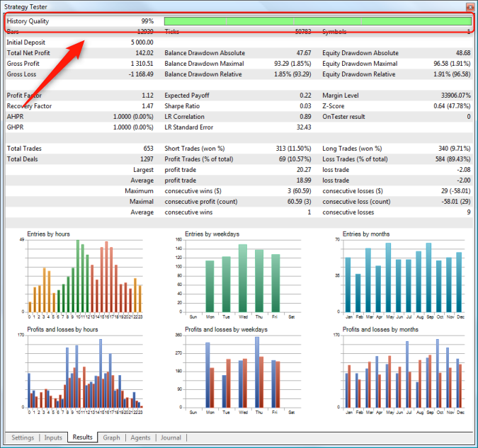
Task: Click the Entries by weekdays chart title
Action: pos(212,234)
